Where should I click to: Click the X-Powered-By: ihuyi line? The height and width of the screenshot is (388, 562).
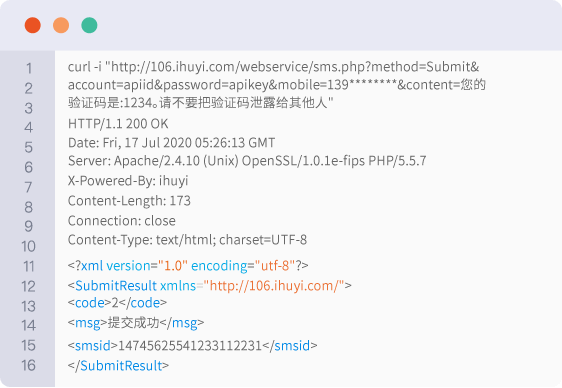[x=128, y=181]
